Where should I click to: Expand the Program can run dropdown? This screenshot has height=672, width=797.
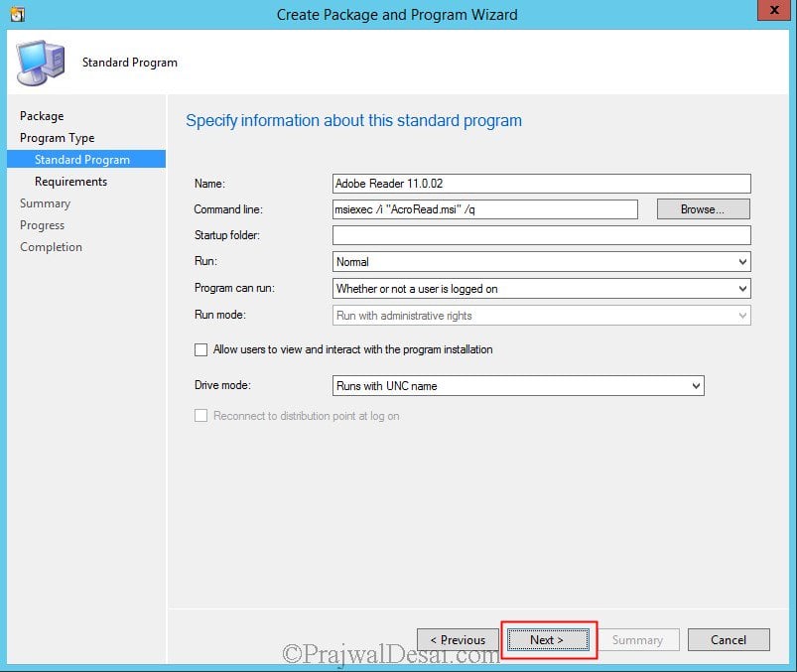(541, 289)
